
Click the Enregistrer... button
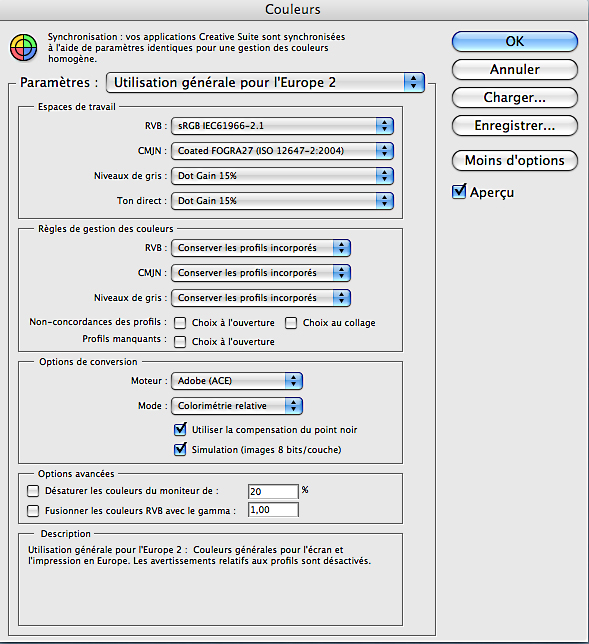(x=515, y=125)
